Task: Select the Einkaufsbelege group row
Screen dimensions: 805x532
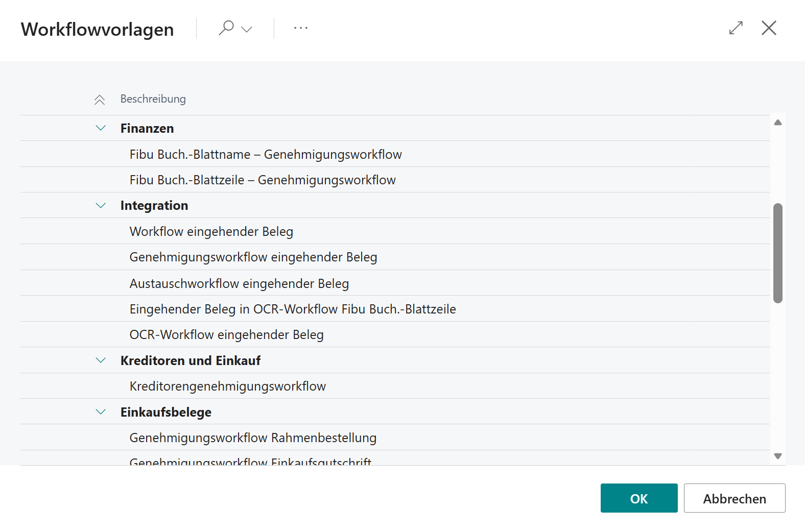Action: 395,412
